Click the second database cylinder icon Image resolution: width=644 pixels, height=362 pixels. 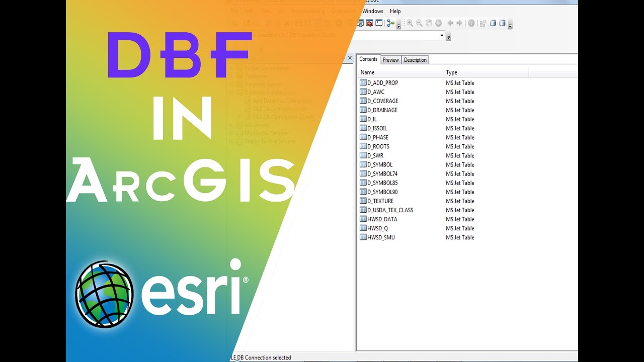(502, 23)
